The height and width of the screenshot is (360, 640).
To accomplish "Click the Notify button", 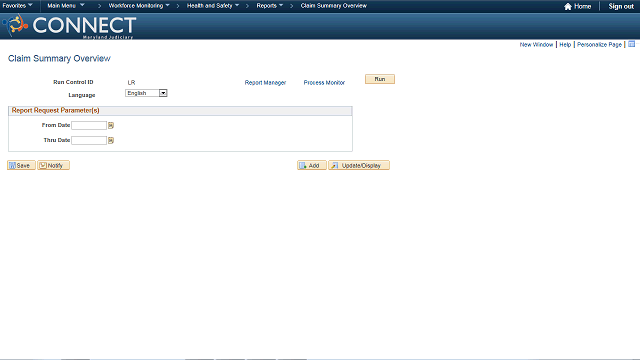I will [x=53, y=165].
